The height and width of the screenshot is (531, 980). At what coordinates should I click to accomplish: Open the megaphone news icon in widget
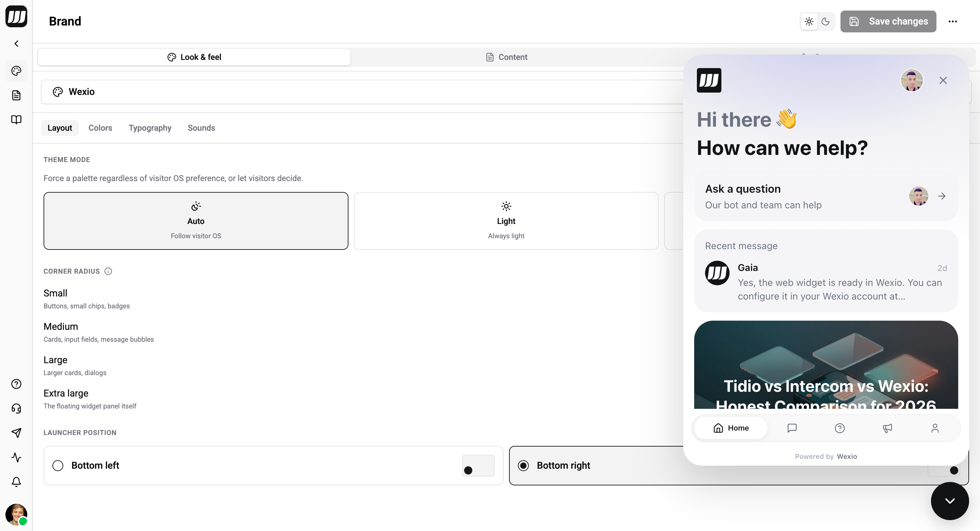click(887, 428)
